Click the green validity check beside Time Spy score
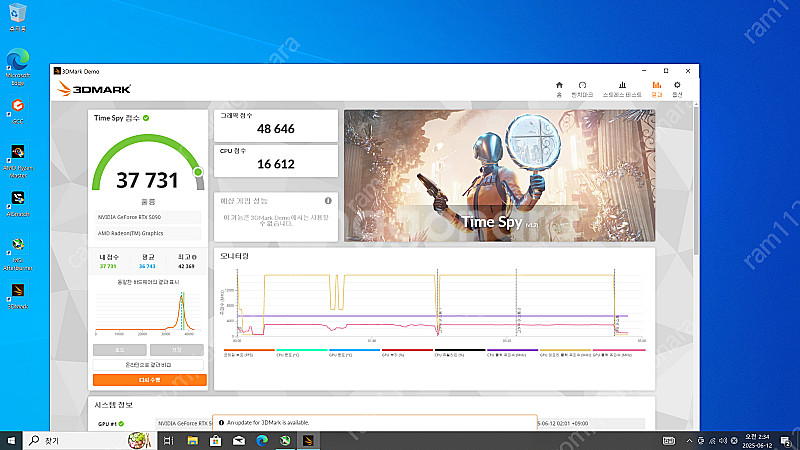800x450 pixels. click(x=146, y=118)
